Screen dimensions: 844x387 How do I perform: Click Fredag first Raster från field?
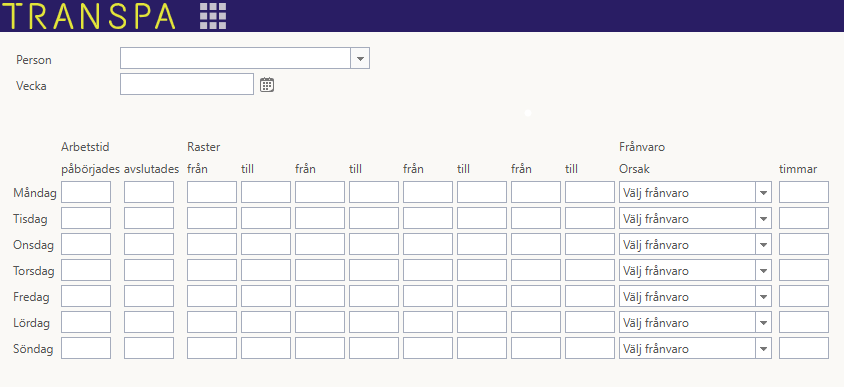point(212,297)
